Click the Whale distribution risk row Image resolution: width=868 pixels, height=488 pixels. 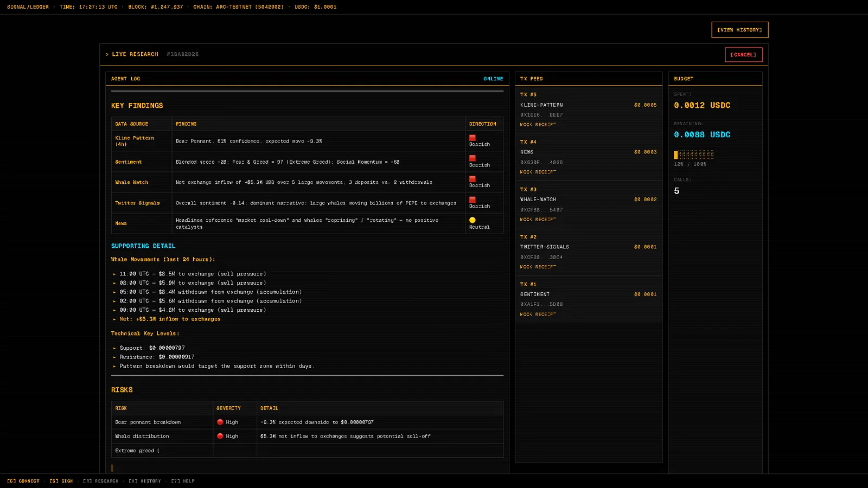pos(307,436)
